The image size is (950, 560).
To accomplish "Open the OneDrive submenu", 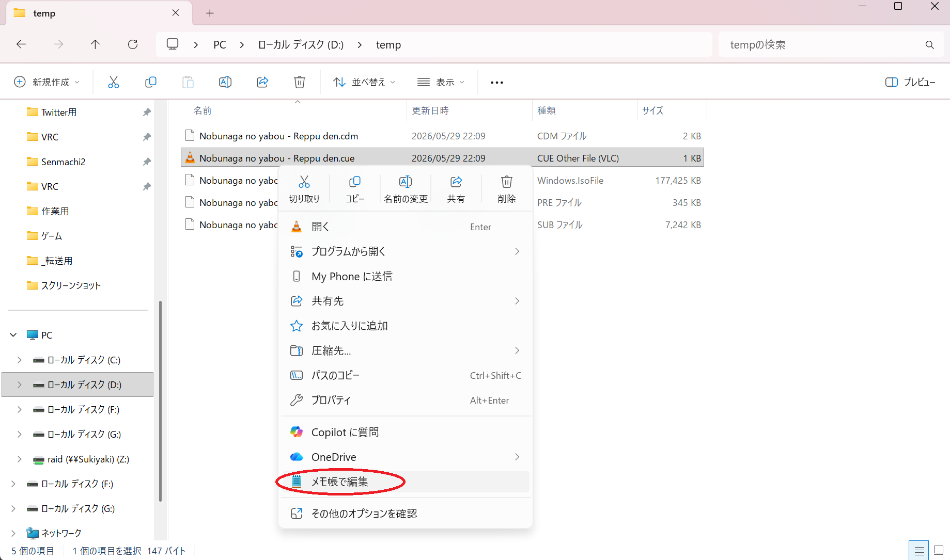I will (x=405, y=457).
